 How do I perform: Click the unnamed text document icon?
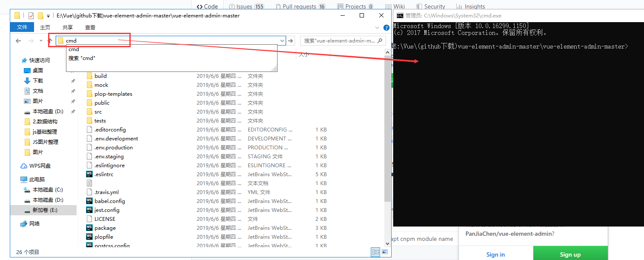[x=89, y=183]
